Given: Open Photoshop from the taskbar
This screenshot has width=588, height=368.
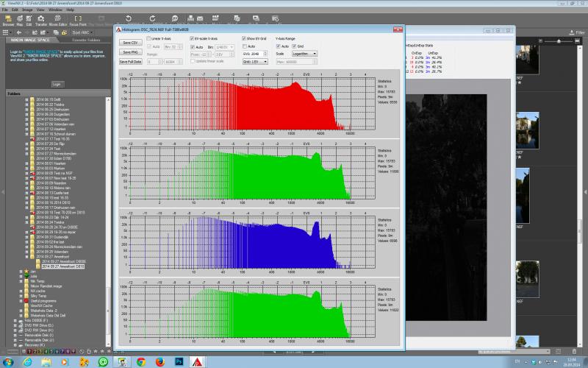Looking at the screenshot, I should point(179,362).
